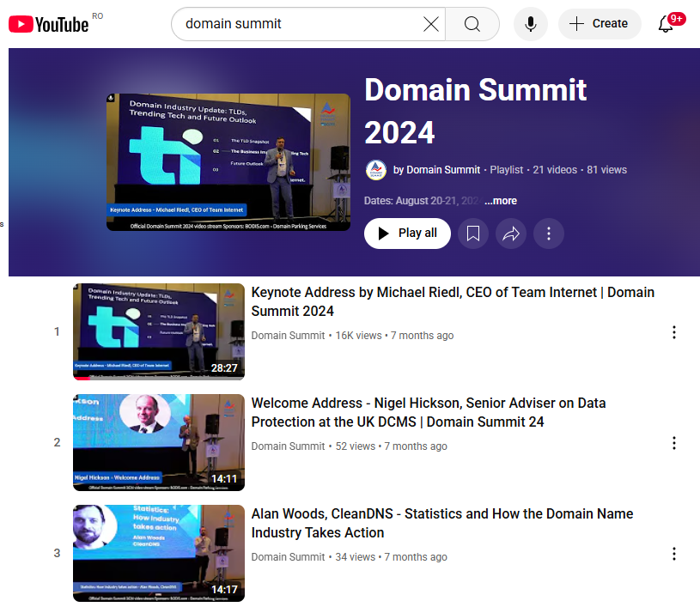The width and height of the screenshot is (700, 613).
Task: Show notifications via the bell icon
Action: tap(666, 24)
